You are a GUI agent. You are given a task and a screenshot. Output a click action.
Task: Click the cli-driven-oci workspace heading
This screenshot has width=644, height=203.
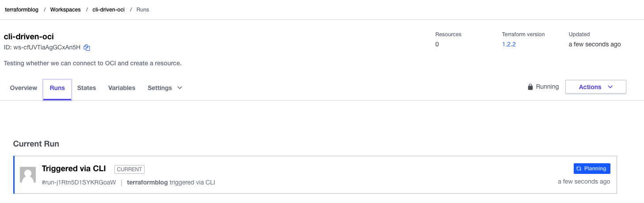pos(29,37)
